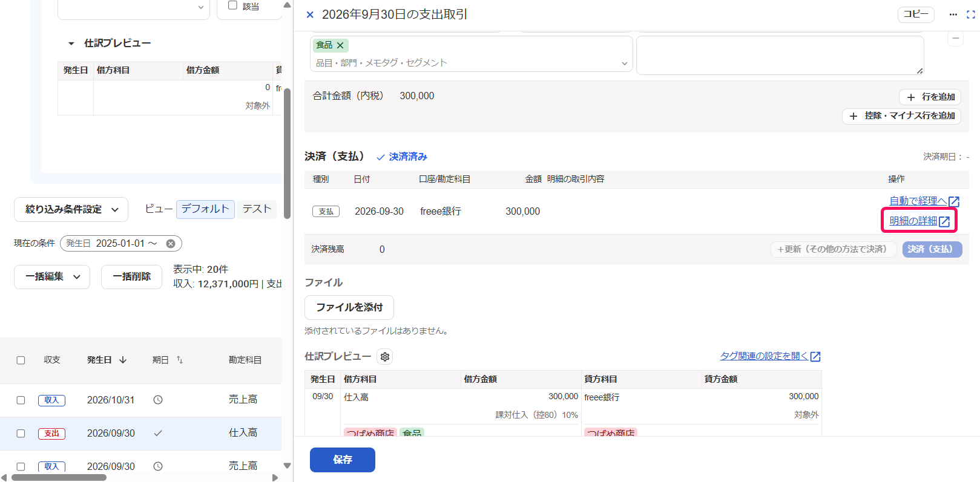
Task: Click the 合計金額 300,000 value
Action: pos(417,96)
